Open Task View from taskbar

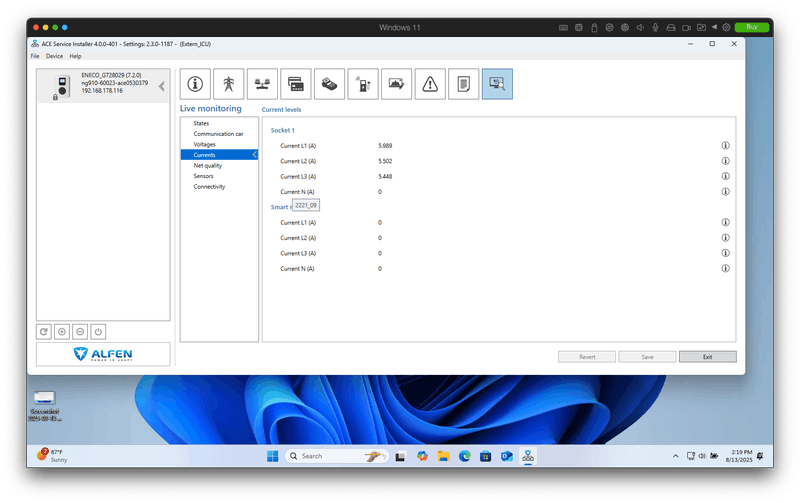pyautogui.click(x=400, y=456)
